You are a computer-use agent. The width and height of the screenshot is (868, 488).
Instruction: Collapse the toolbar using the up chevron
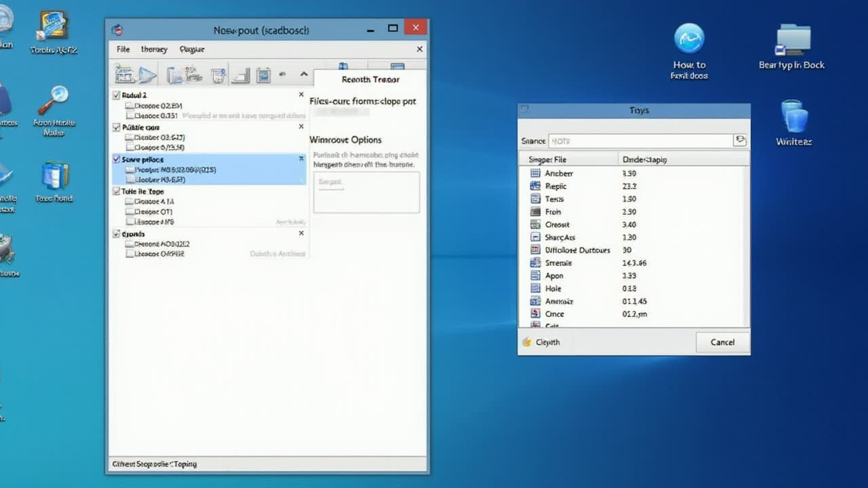point(304,75)
